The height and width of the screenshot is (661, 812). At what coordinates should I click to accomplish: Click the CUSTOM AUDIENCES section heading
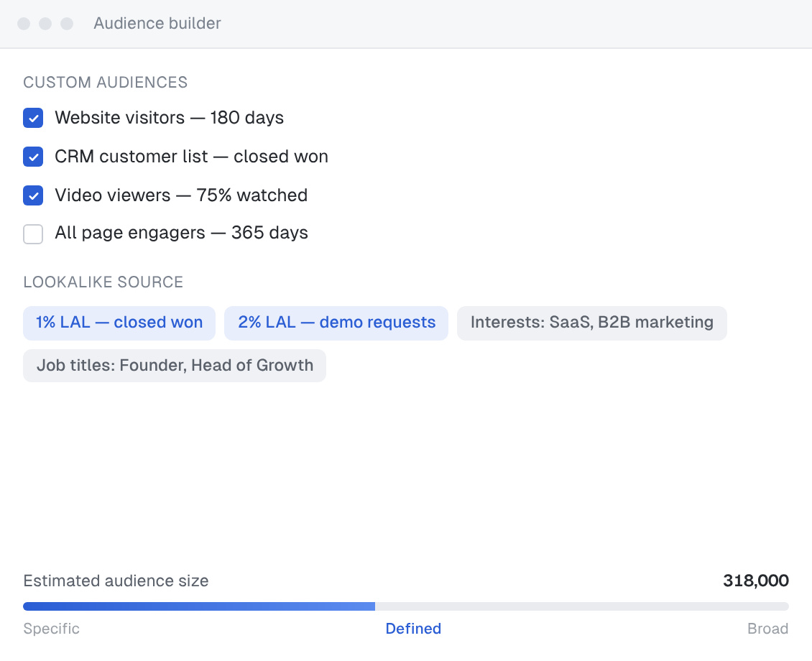click(105, 83)
